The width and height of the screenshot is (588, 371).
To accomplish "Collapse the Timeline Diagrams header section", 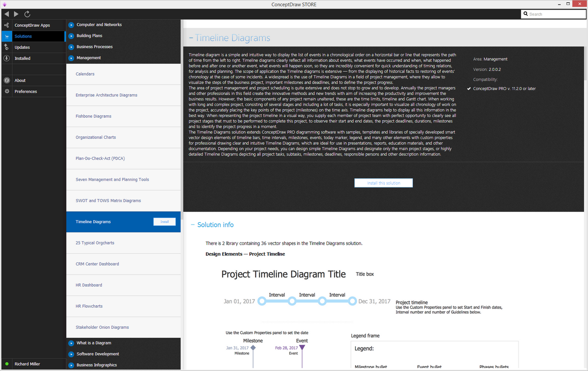I will pyautogui.click(x=191, y=38).
